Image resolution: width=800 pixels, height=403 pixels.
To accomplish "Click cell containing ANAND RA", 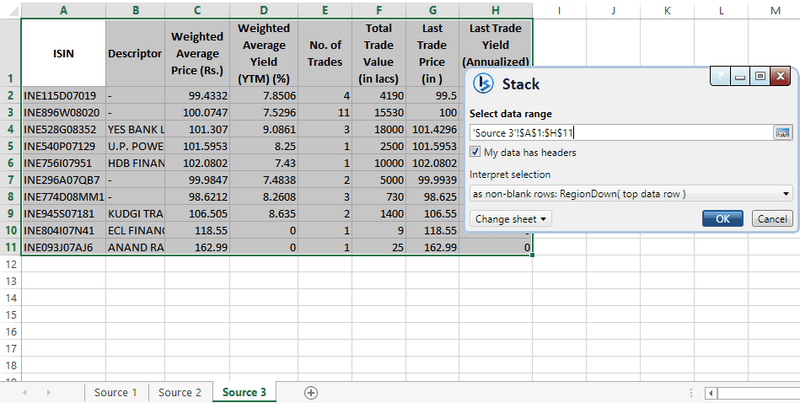I will 135,247.
